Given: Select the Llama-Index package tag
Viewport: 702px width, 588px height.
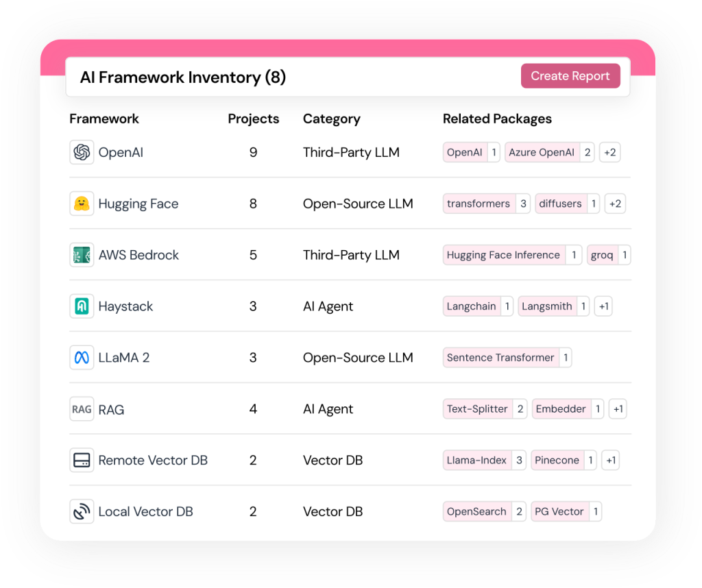Looking at the screenshot, I should tap(476, 461).
